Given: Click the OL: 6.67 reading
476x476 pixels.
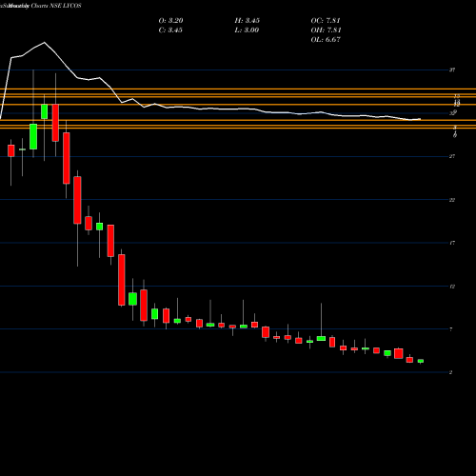Looking at the screenshot, I should click(326, 40).
